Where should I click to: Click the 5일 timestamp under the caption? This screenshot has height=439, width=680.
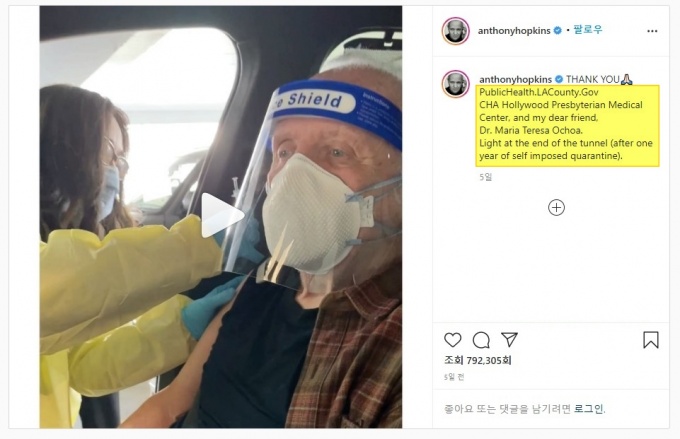coord(486,177)
